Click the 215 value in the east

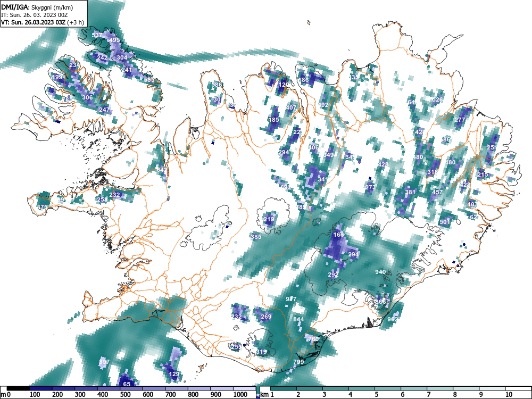(x=483, y=174)
